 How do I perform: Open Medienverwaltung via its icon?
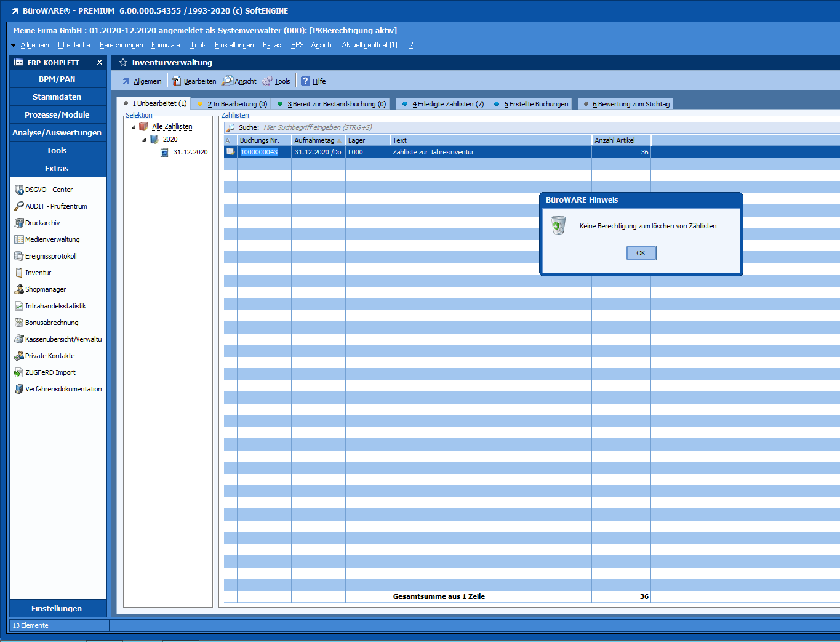tap(19, 239)
